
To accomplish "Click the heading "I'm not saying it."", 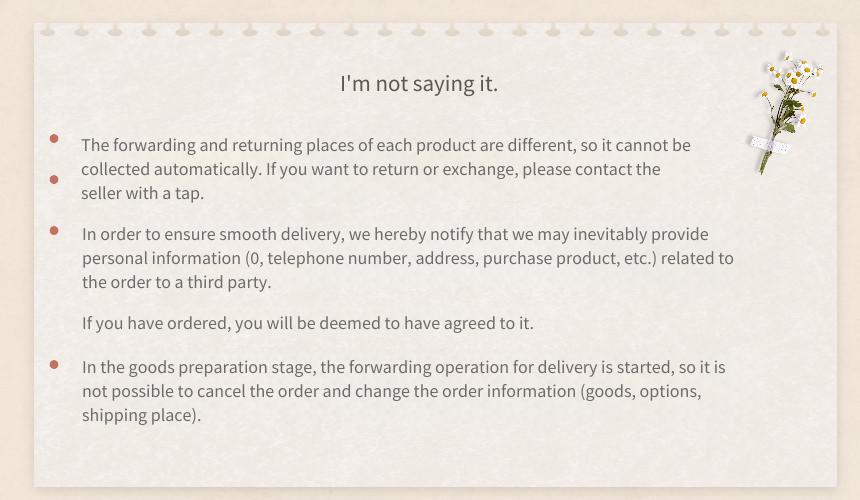I will [419, 84].
